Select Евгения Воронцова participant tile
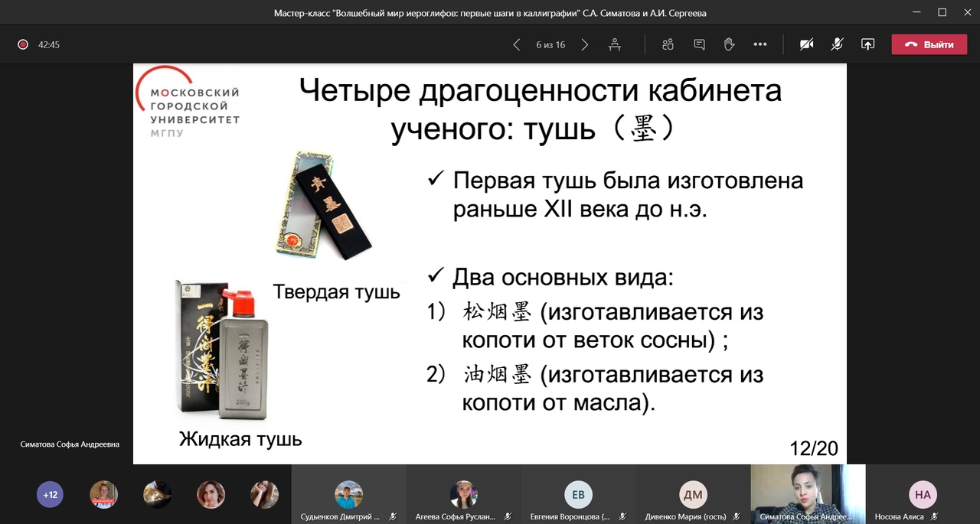The width and height of the screenshot is (980, 524). click(x=578, y=494)
